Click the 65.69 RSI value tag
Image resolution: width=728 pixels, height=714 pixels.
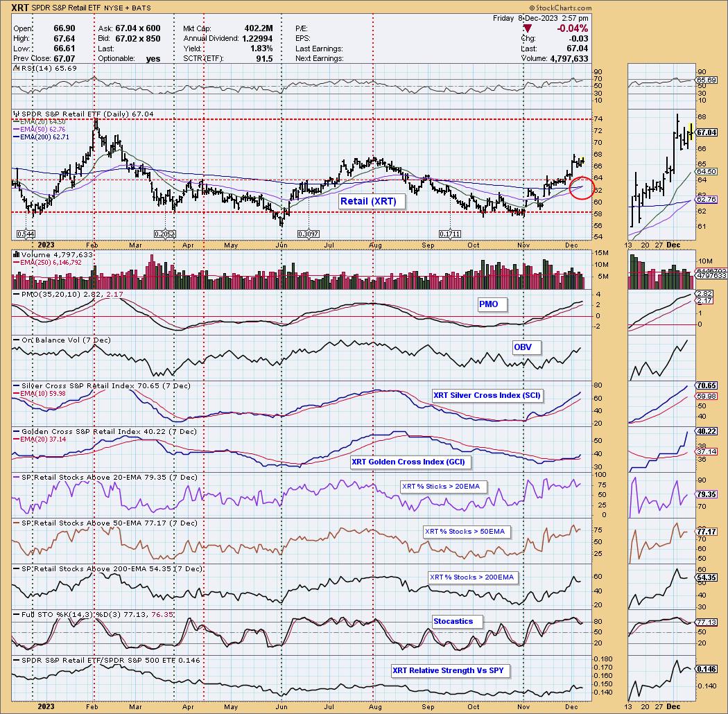707,80
